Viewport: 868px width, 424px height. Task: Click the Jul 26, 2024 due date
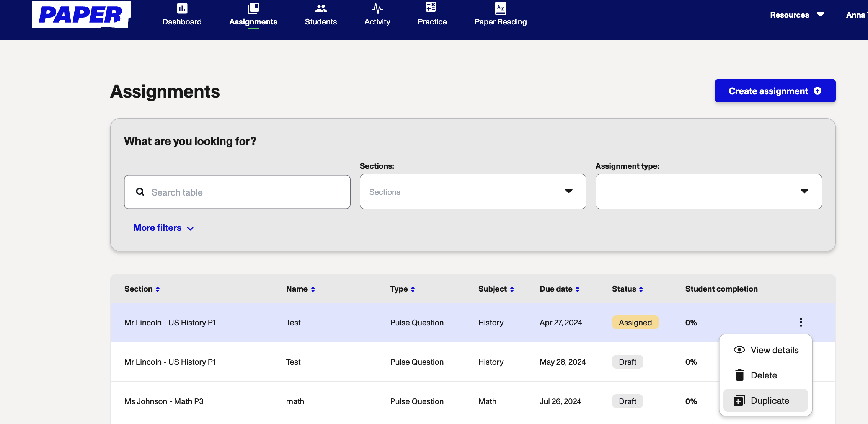tap(560, 401)
